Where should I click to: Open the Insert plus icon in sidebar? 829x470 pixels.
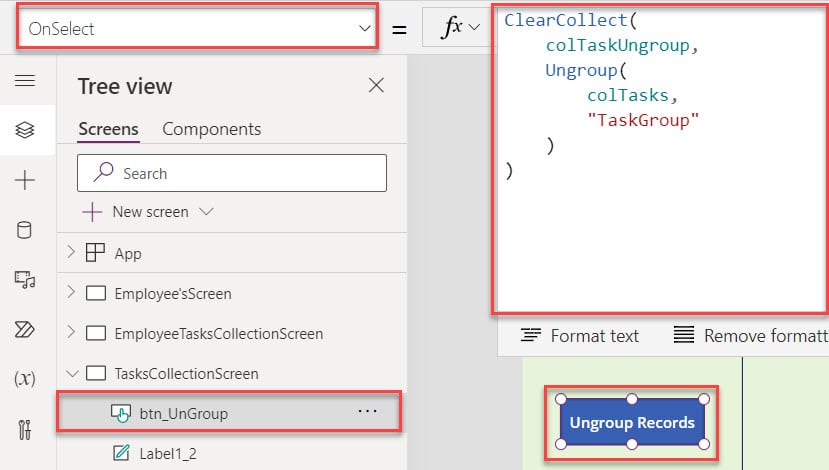click(25, 180)
